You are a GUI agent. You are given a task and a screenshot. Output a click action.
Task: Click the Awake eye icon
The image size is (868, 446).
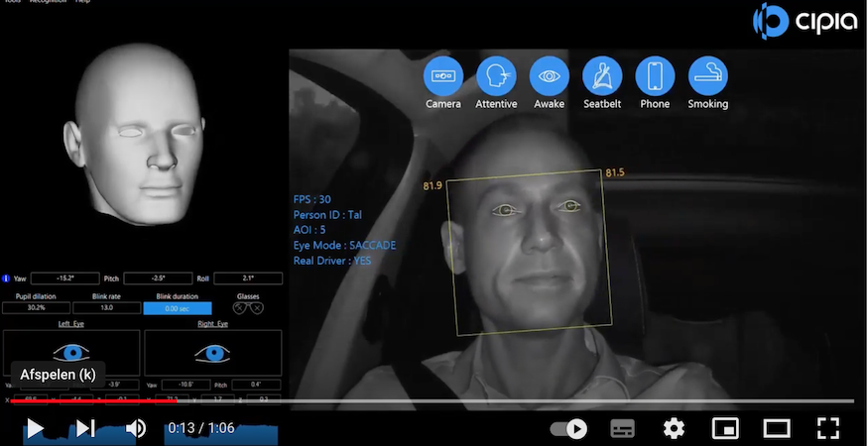click(x=549, y=76)
